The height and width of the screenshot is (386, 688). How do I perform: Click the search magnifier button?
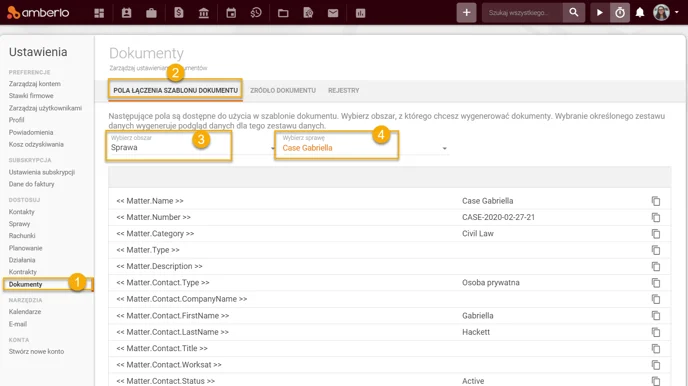click(573, 13)
